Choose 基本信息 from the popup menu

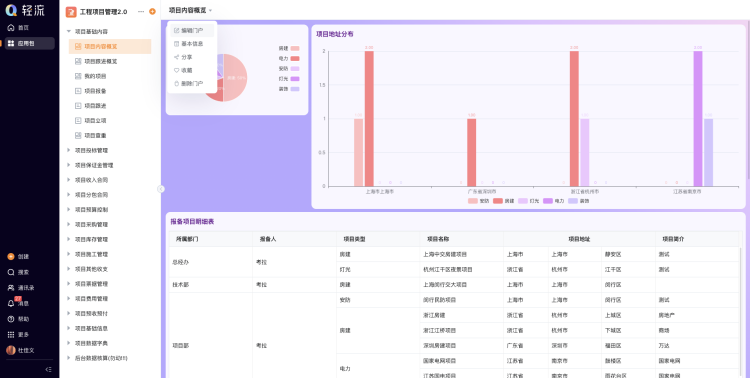(192, 44)
